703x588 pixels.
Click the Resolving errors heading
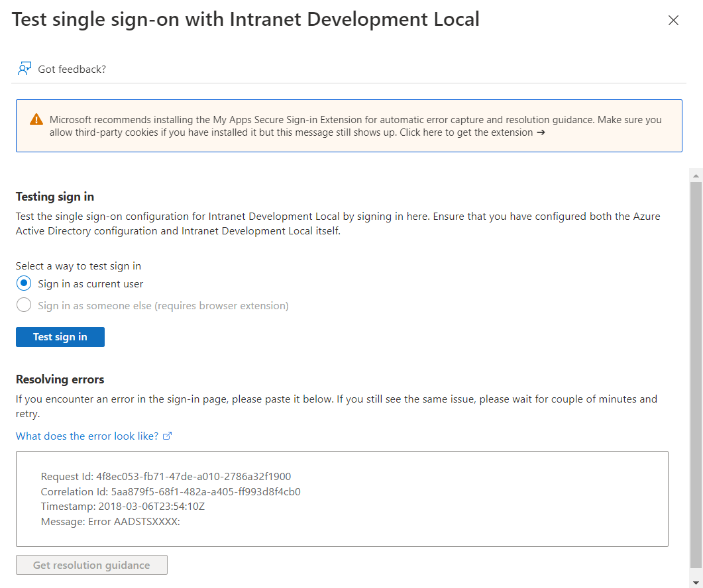point(60,379)
